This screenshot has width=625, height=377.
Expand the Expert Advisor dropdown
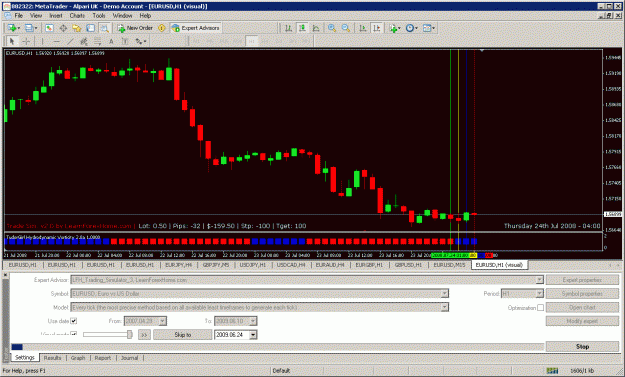tap(539, 280)
